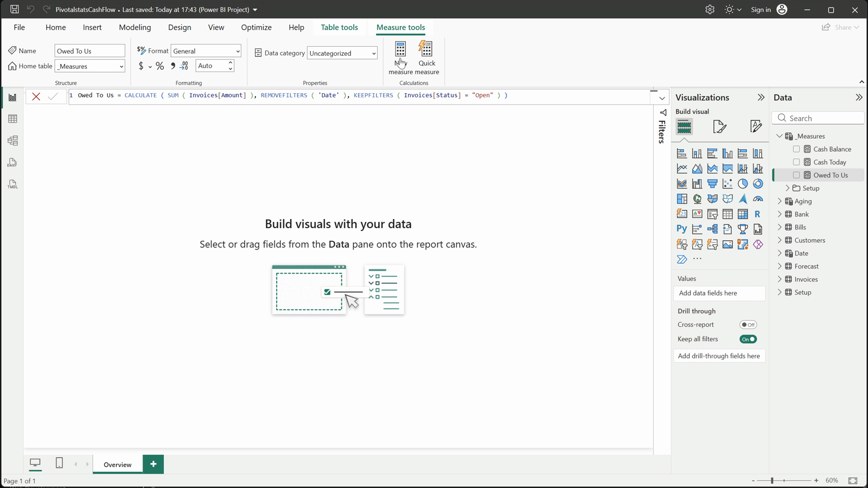Toggle Cross-report drill through switch
Viewport: 868px width, 488px height.
pyautogui.click(x=748, y=325)
